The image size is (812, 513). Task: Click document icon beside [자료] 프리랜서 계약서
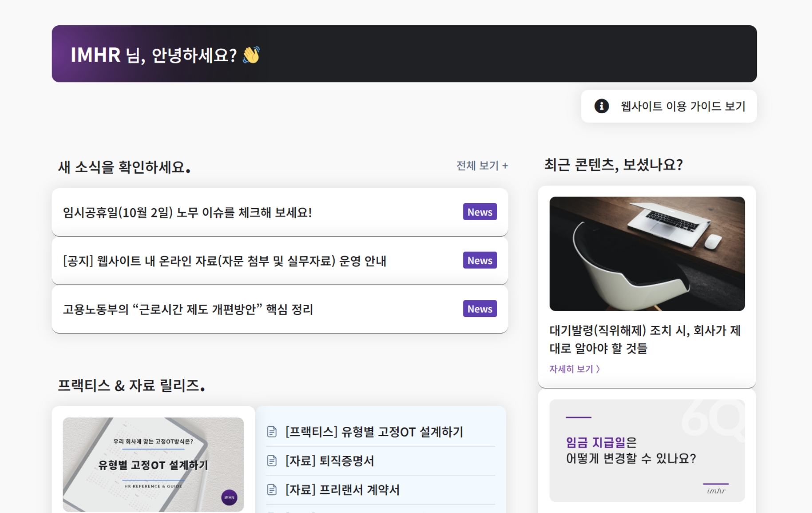[x=272, y=489]
